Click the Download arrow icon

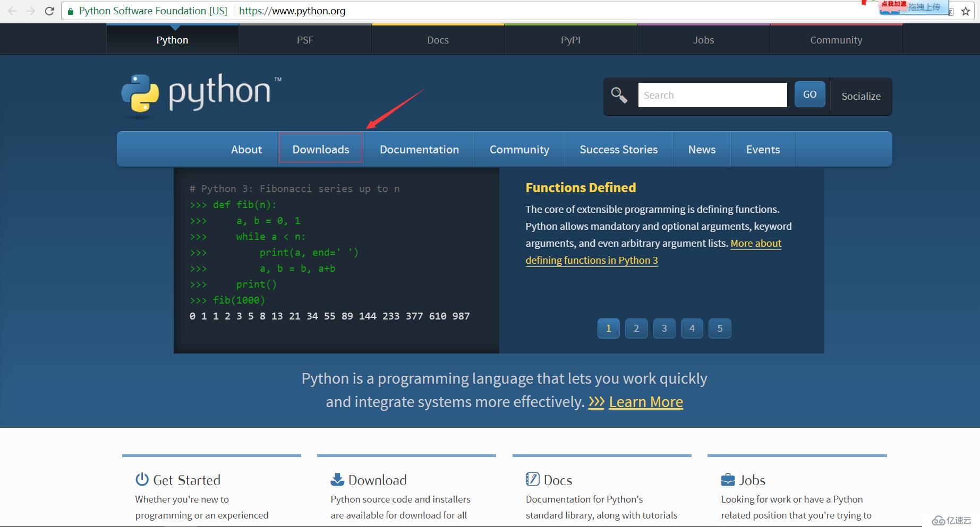tap(337, 479)
